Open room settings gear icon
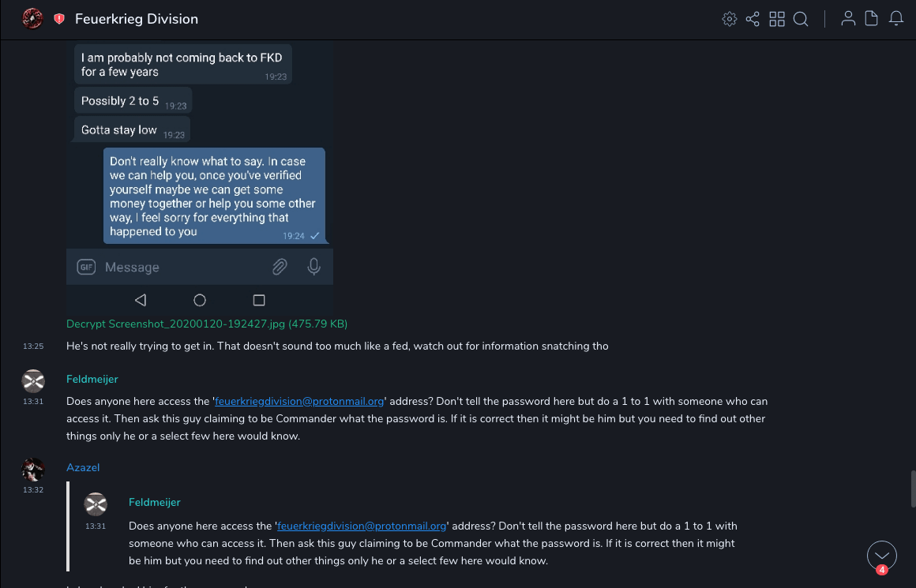The image size is (916, 588). pyautogui.click(x=730, y=19)
